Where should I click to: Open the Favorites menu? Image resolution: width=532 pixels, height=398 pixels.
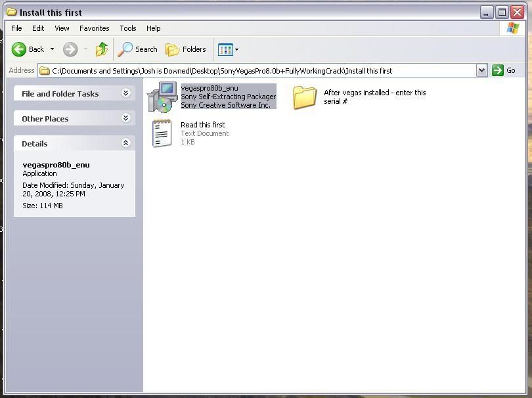click(95, 28)
